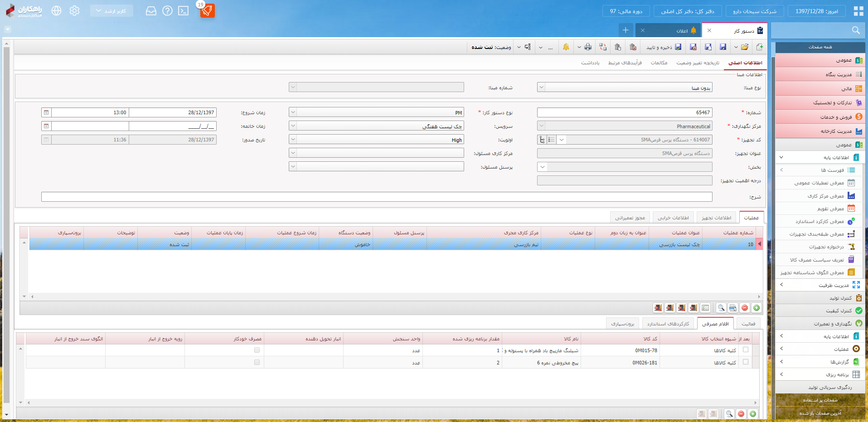The width and height of the screenshot is (868, 422).
Task: Expand the نوع دستور کار dropdown showing PM
Action: pos(293,112)
